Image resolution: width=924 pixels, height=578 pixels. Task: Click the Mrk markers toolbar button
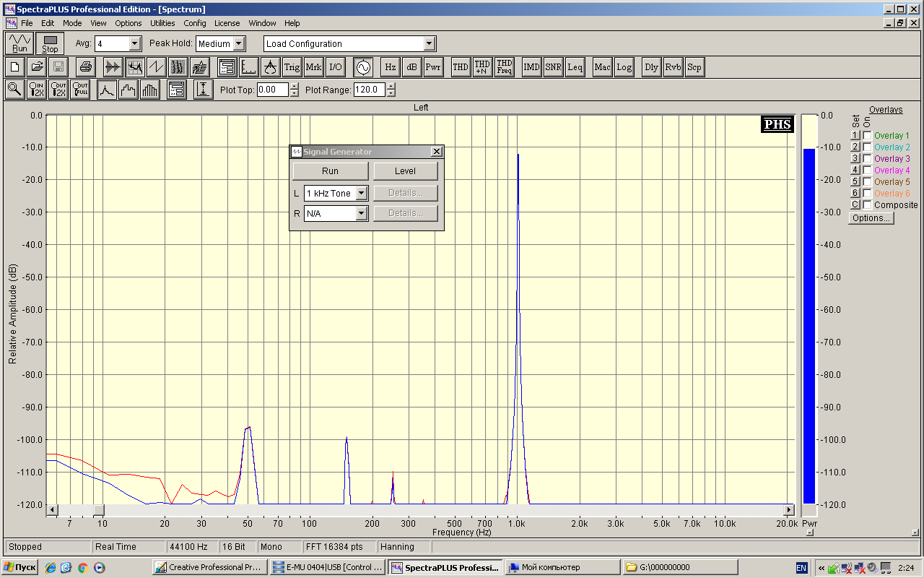pyautogui.click(x=313, y=67)
